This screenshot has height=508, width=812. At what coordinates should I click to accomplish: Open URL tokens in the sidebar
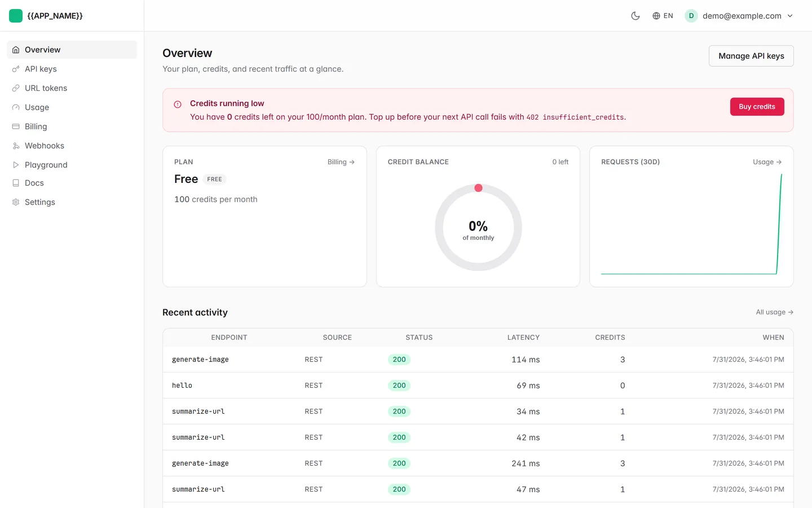coord(72,88)
